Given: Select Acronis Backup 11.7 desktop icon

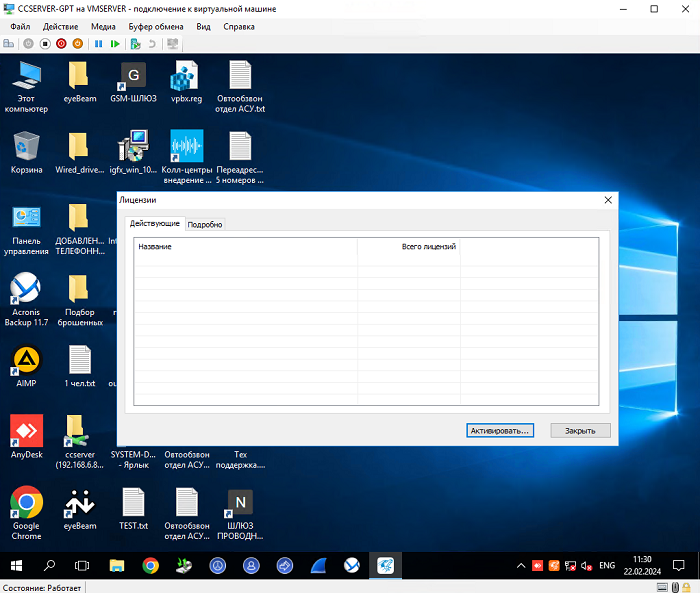Looking at the screenshot, I should [26, 290].
